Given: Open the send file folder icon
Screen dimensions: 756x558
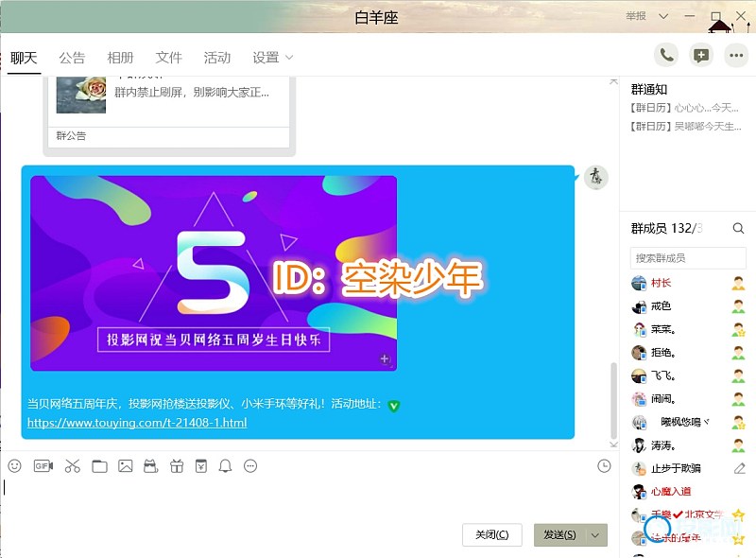Looking at the screenshot, I should click(x=100, y=466).
